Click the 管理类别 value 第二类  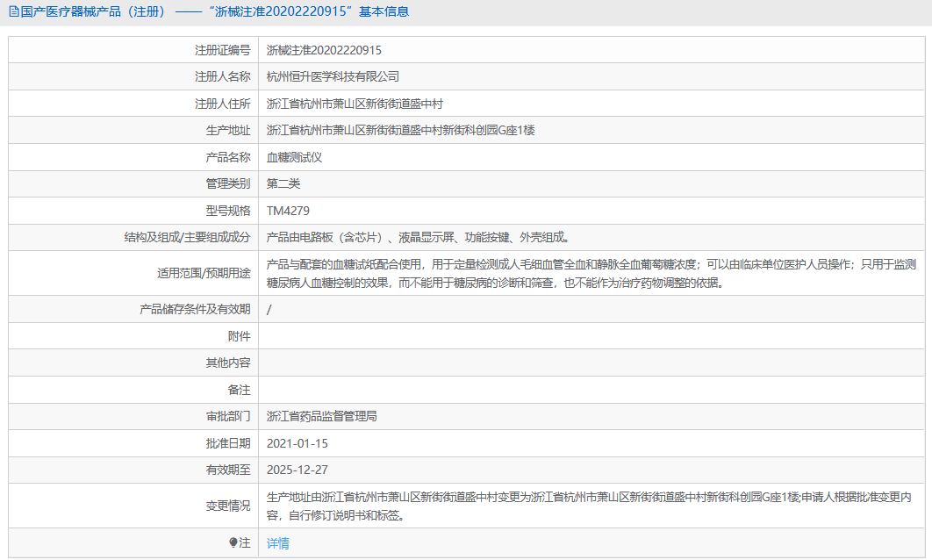coord(285,183)
